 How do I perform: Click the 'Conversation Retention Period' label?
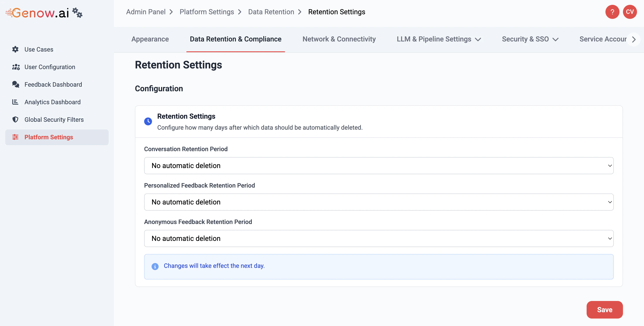coord(186,149)
